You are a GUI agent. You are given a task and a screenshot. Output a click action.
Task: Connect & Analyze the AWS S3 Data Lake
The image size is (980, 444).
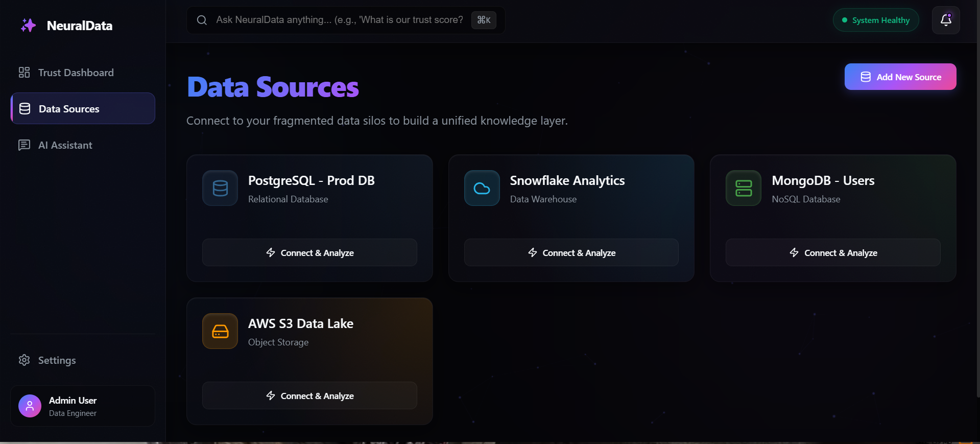tap(309, 395)
